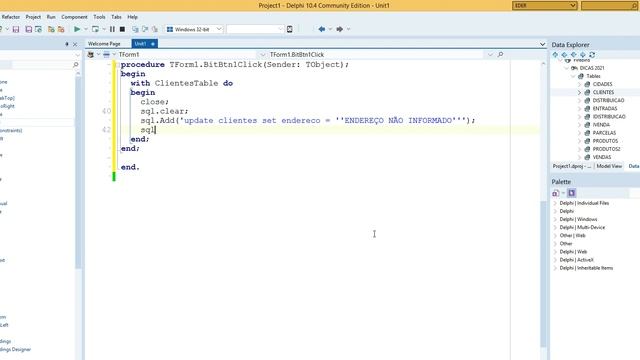Click the black Stop program icon
Image resolution: width=640 pixels, height=360 pixels.
point(122,29)
